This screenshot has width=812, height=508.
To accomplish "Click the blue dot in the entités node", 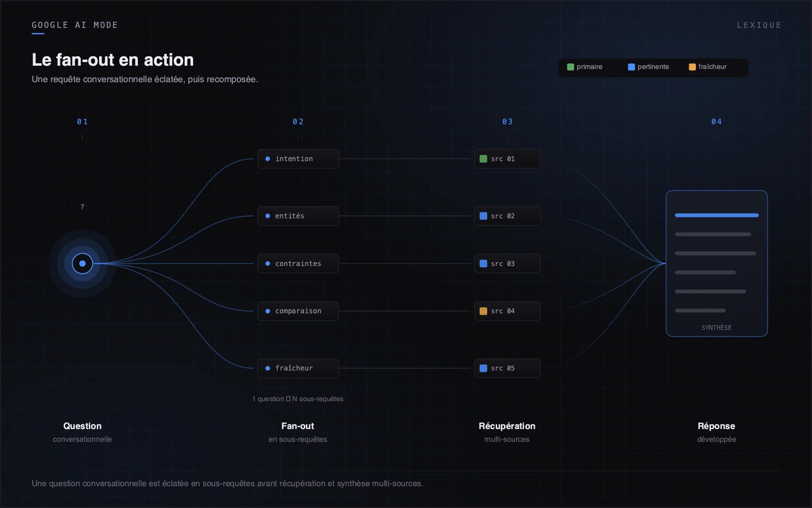I will click(x=268, y=216).
